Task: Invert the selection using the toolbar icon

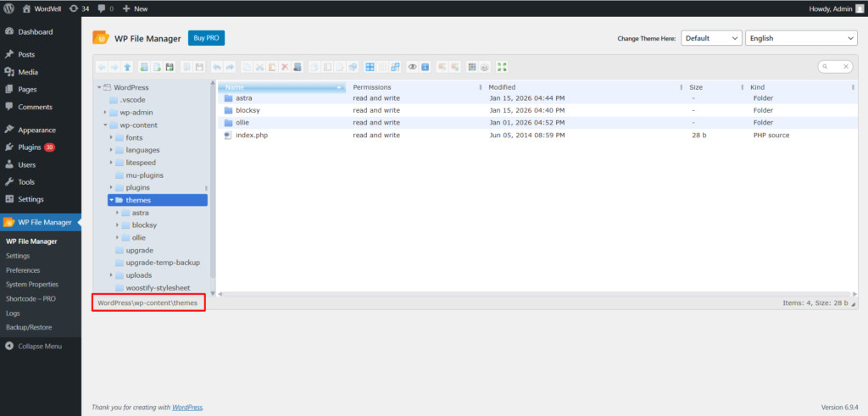Action: click(x=395, y=67)
